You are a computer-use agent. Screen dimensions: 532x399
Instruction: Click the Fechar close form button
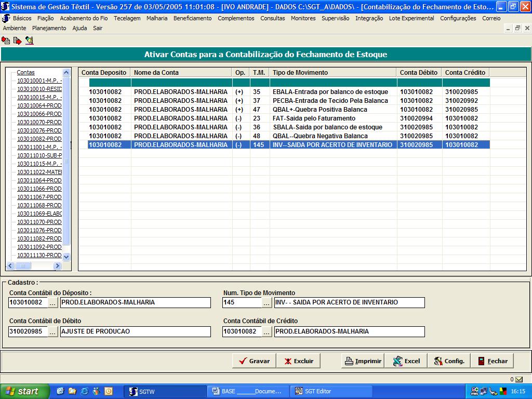click(493, 361)
